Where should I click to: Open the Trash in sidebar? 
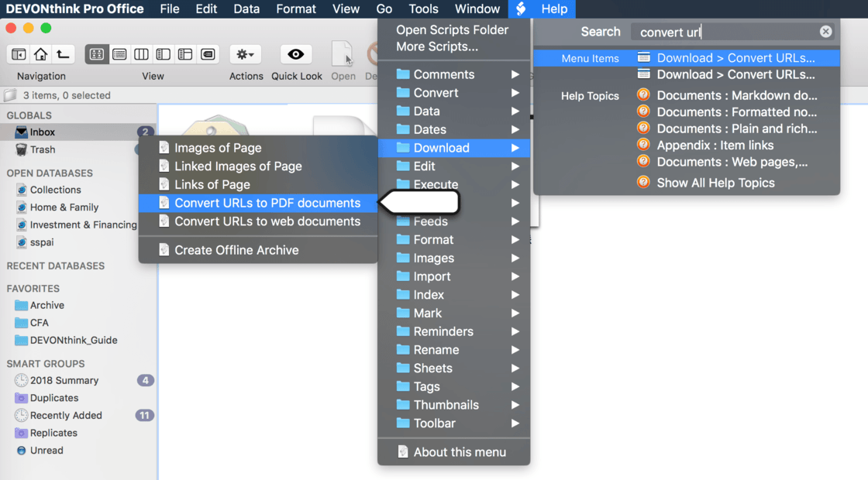[x=43, y=149]
